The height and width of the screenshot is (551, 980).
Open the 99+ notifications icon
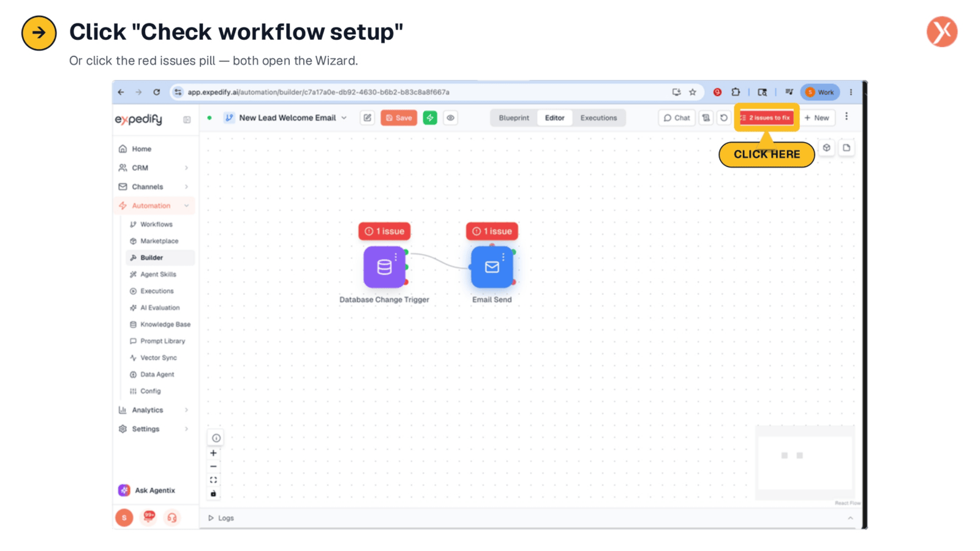[148, 517]
